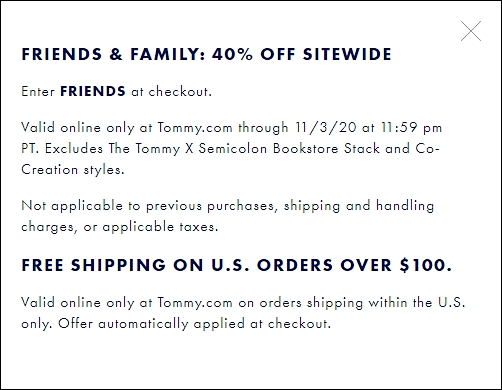
Task: Click the 11/3/20 expiration date
Action: pos(326,127)
